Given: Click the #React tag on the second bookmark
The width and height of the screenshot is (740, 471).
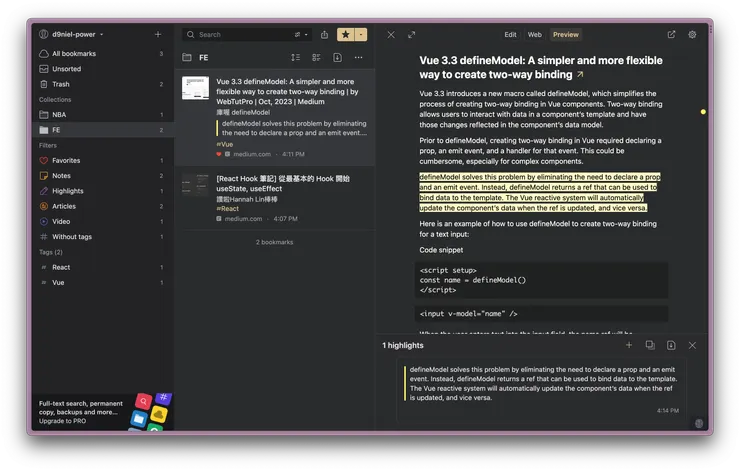Looking at the screenshot, I should pyautogui.click(x=227, y=209).
